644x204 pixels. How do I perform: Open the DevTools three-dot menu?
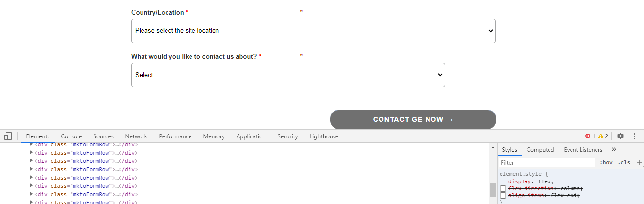634,136
